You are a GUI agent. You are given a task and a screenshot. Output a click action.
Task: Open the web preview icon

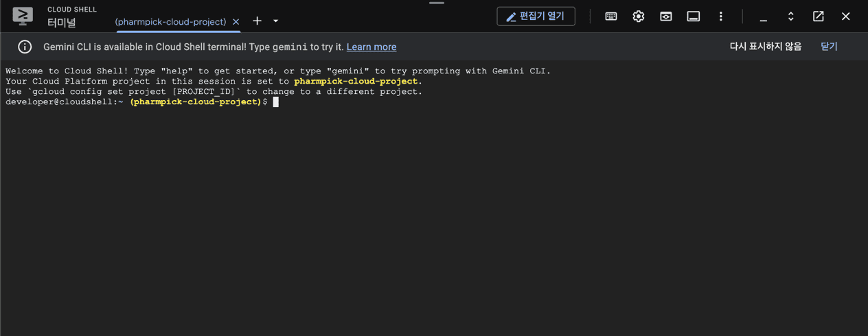pos(666,16)
